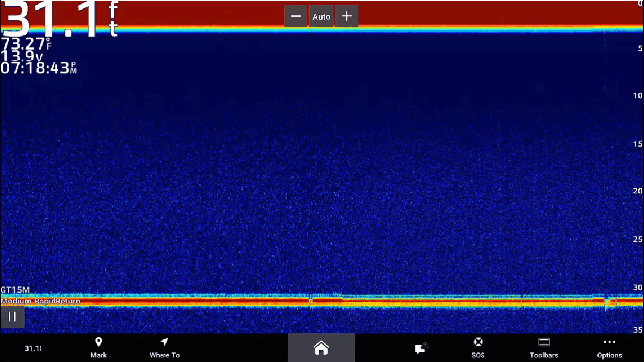This screenshot has width=644, height=362.
Task: Tap the 07:18:43 time overlay
Action: point(39,68)
